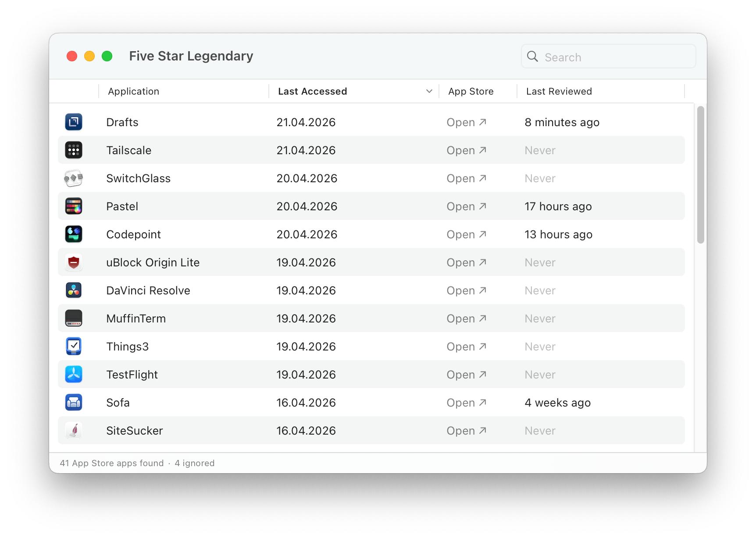
Task: Click Drafts' last accessed date 21.04.2026
Action: click(306, 122)
